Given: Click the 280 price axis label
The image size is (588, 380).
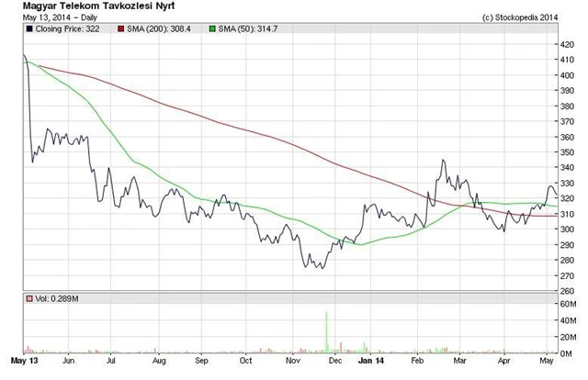Looking at the screenshot, I should [x=567, y=260].
